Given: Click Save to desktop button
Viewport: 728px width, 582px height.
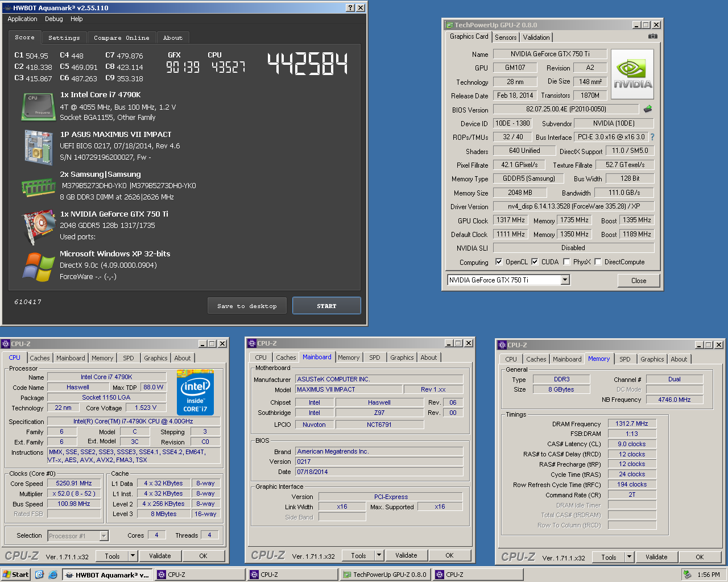Looking at the screenshot, I should (x=247, y=306).
